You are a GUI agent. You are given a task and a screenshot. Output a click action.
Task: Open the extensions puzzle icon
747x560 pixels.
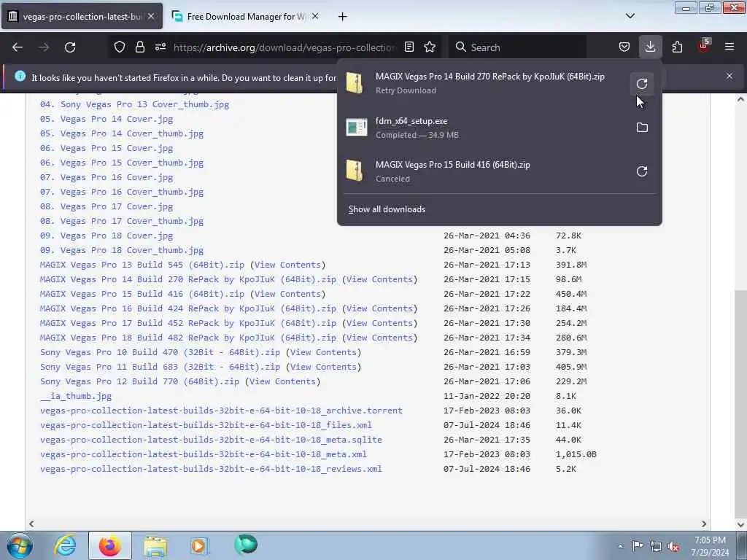tap(677, 47)
